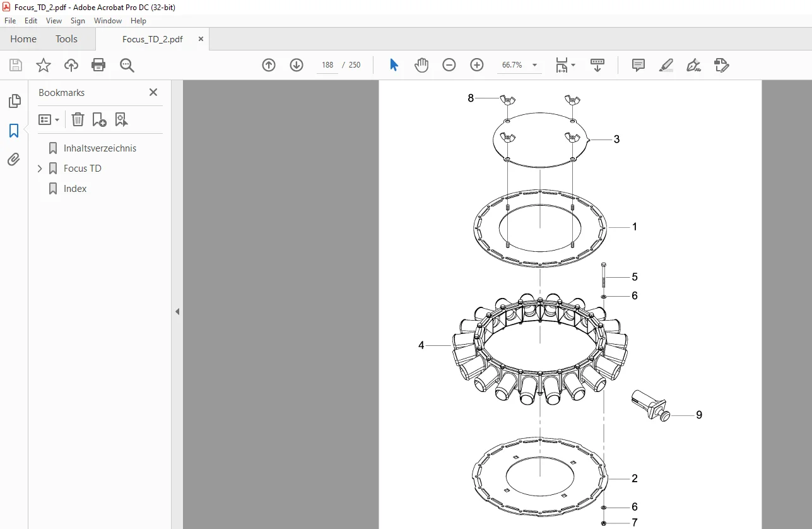This screenshot has height=529, width=812.
Task: Click the Stamp tool icon
Action: click(722, 65)
